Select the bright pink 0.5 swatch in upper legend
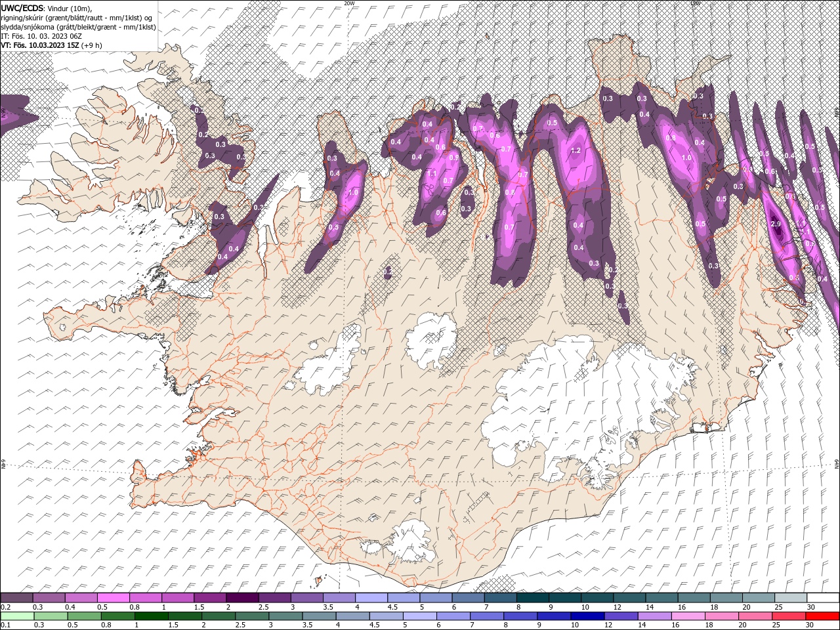This screenshot has width=840, height=630. click(114, 598)
